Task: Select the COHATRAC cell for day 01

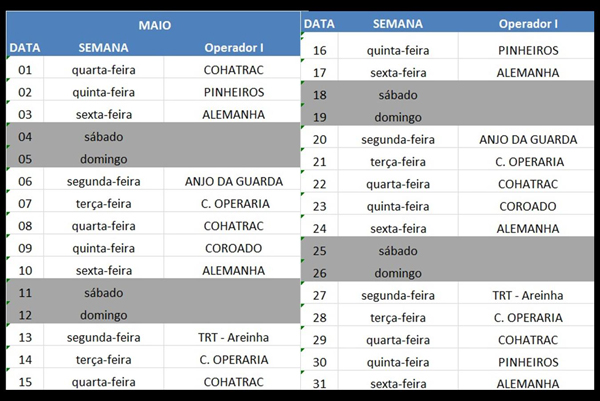Action: [232, 70]
